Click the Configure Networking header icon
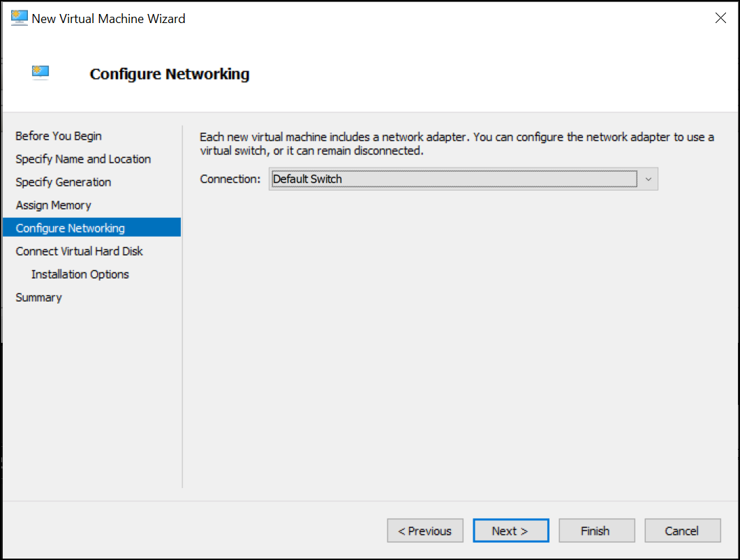This screenshot has height=560, width=740. [40, 72]
